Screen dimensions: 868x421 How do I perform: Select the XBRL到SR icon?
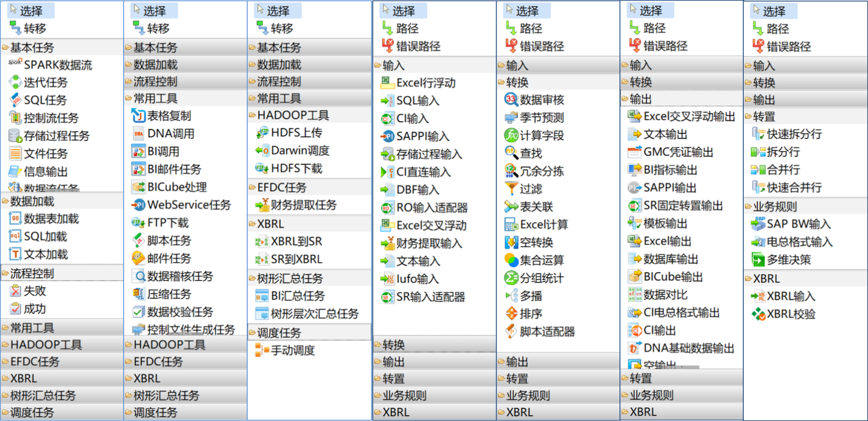point(262,241)
